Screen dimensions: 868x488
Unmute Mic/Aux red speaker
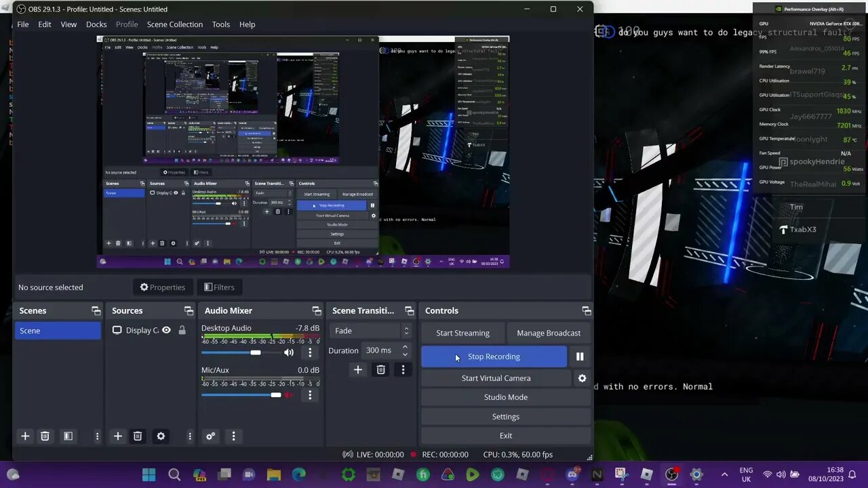coord(289,394)
